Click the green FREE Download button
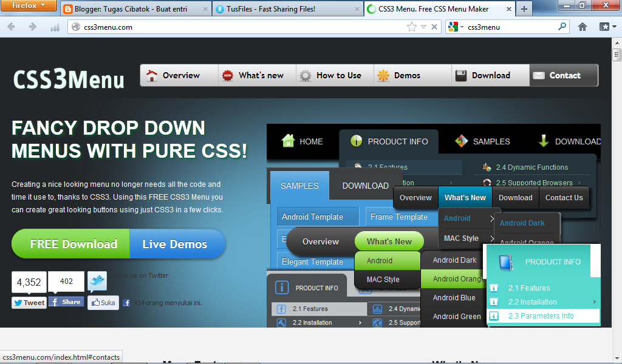 [70, 244]
